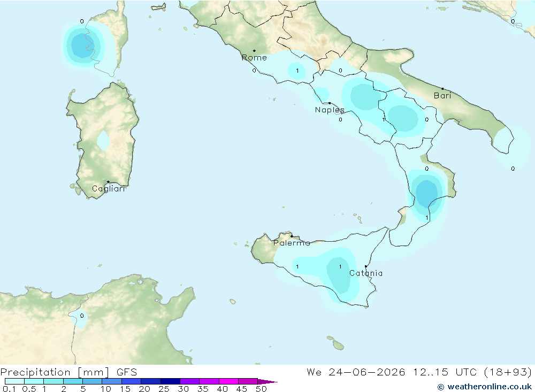Click the Rome city label
This screenshot has height=392, width=535.
254,58
